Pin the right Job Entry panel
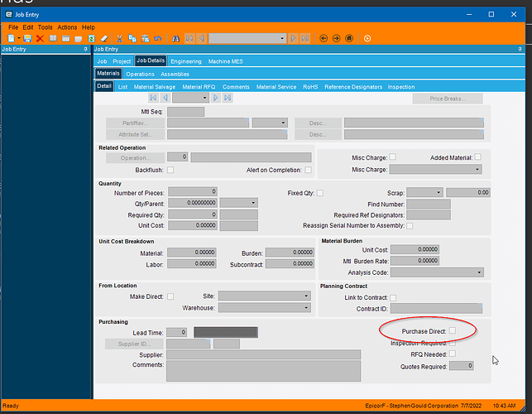 click(520, 49)
